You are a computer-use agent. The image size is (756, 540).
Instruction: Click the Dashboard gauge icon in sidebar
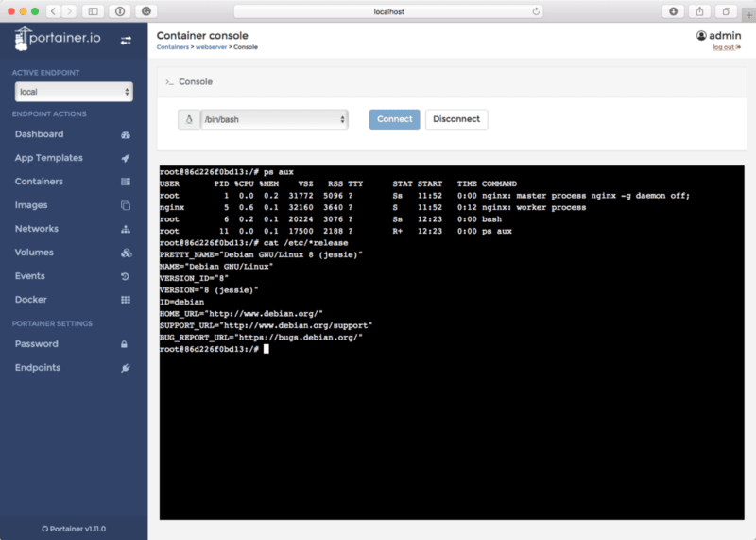point(126,134)
